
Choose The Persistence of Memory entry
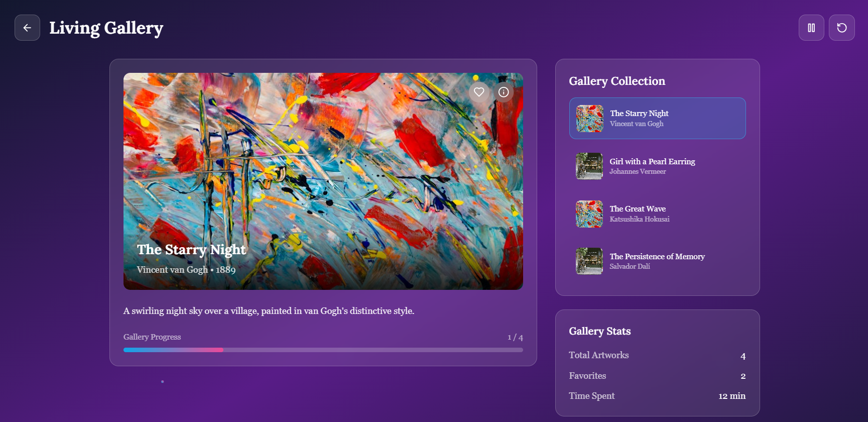(x=657, y=261)
